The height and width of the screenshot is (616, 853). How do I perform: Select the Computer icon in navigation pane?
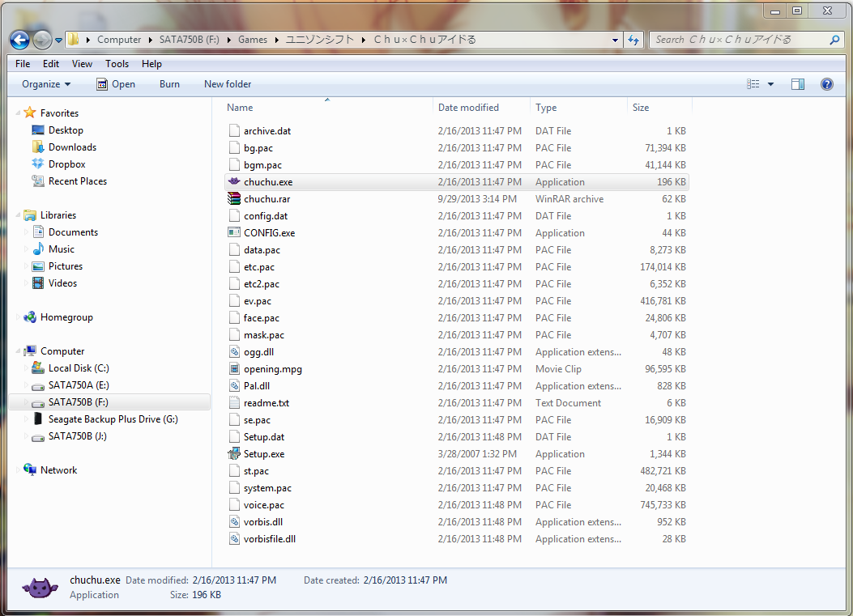click(x=30, y=350)
